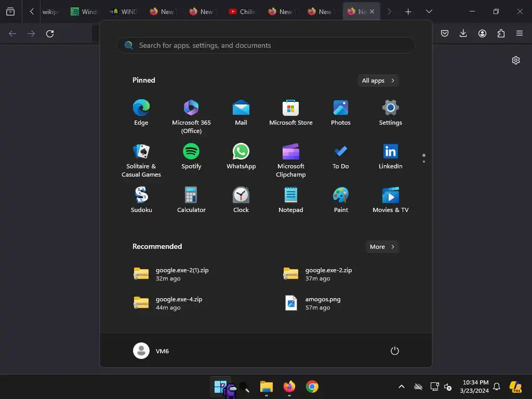Image resolution: width=532 pixels, height=399 pixels.
Task: Open the Photos app
Action: coord(341,113)
